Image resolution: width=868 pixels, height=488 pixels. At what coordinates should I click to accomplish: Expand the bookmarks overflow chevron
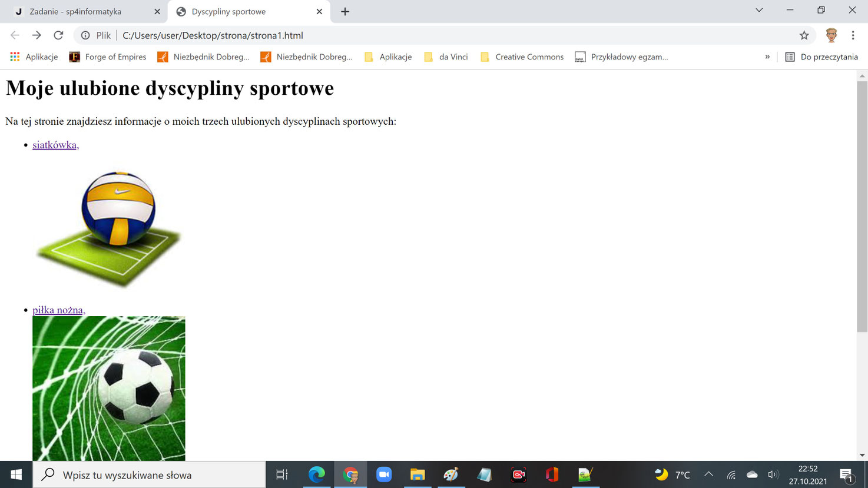(767, 57)
